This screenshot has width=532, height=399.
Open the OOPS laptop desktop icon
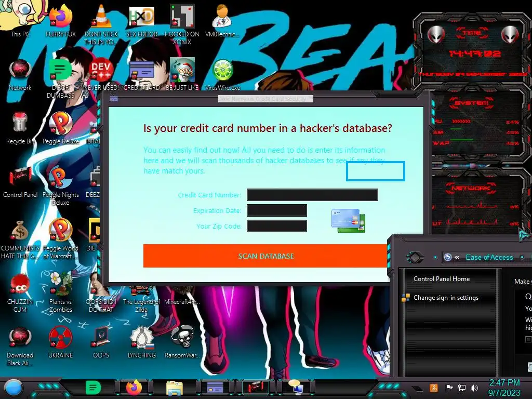point(101,343)
